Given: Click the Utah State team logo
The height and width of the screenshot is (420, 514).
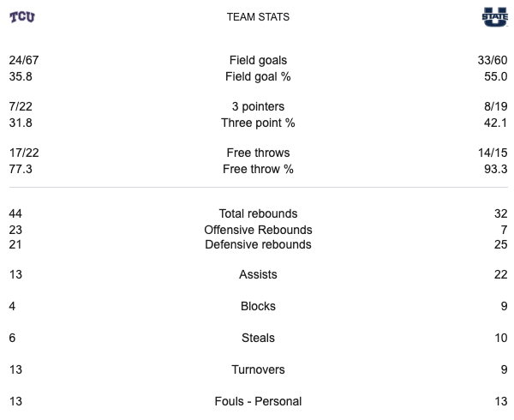Looking at the screenshot, I should click(494, 17).
